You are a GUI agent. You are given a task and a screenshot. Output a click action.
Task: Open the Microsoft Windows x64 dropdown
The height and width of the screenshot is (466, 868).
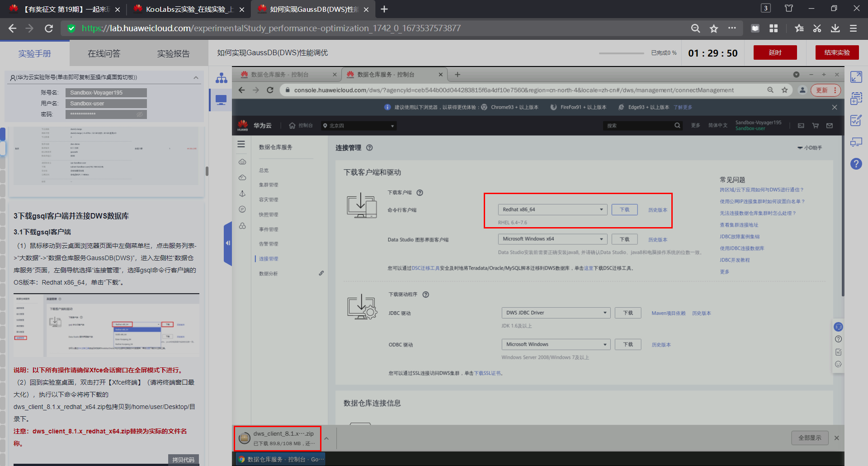pos(552,239)
